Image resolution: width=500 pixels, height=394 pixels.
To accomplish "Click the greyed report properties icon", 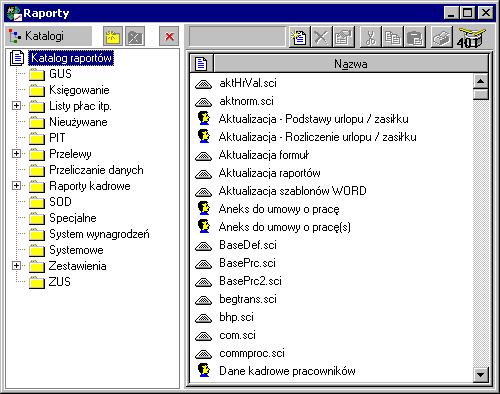I will (344, 37).
